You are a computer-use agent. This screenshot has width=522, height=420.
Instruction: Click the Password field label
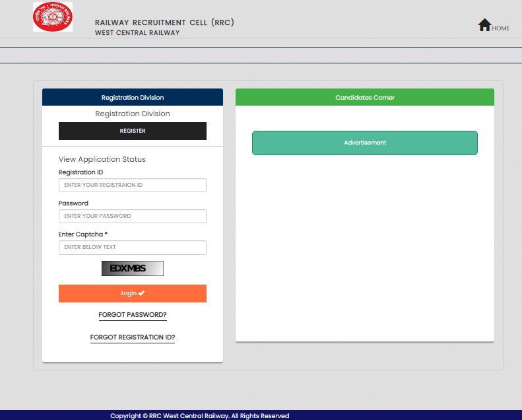pos(73,203)
